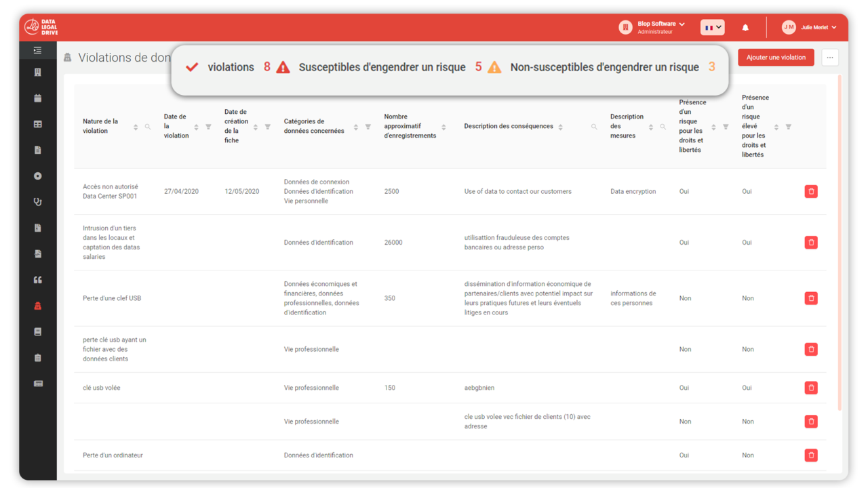Search in the 'Nature de la violation' column
This screenshot has width=868, height=488.
tap(148, 127)
